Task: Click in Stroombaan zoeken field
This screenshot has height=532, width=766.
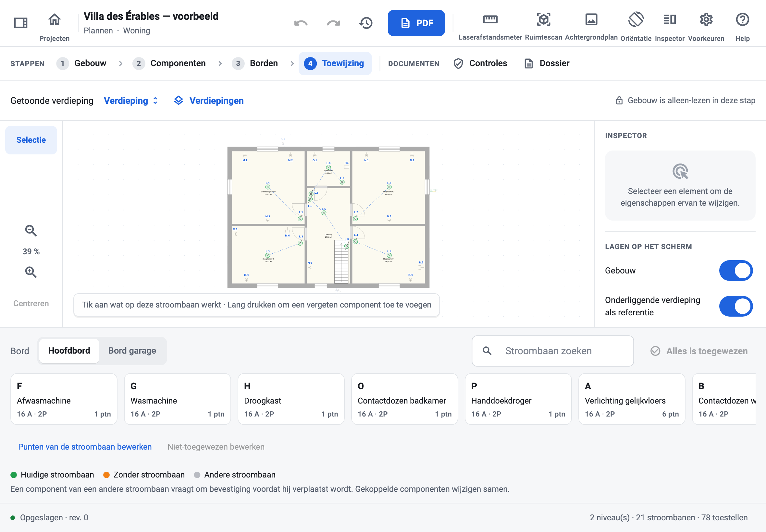Action: (x=552, y=351)
